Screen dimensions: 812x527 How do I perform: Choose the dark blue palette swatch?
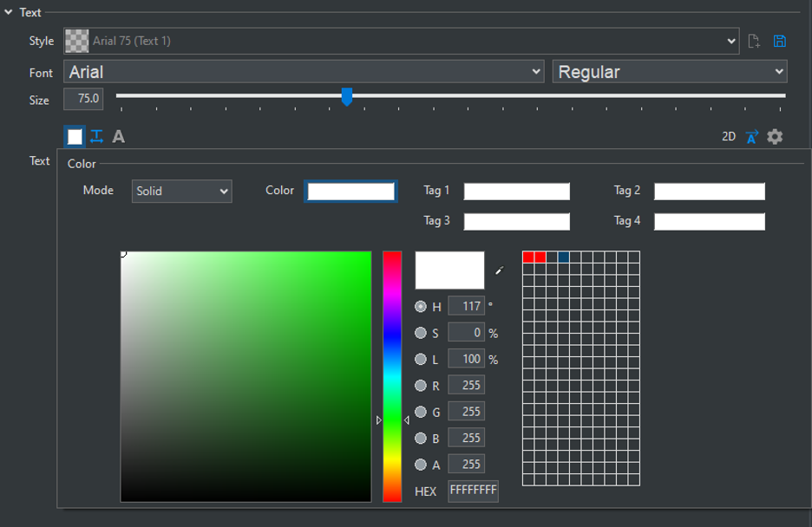pyautogui.click(x=564, y=257)
